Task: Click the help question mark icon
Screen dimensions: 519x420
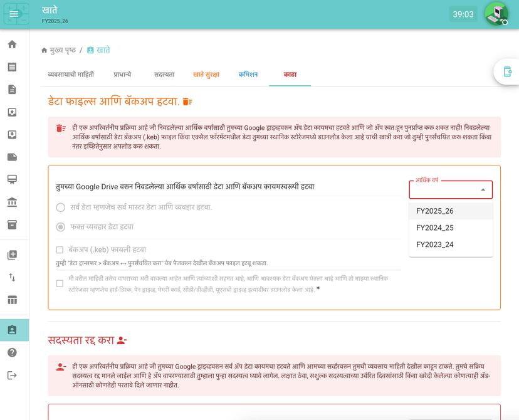Action: click(x=12, y=352)
